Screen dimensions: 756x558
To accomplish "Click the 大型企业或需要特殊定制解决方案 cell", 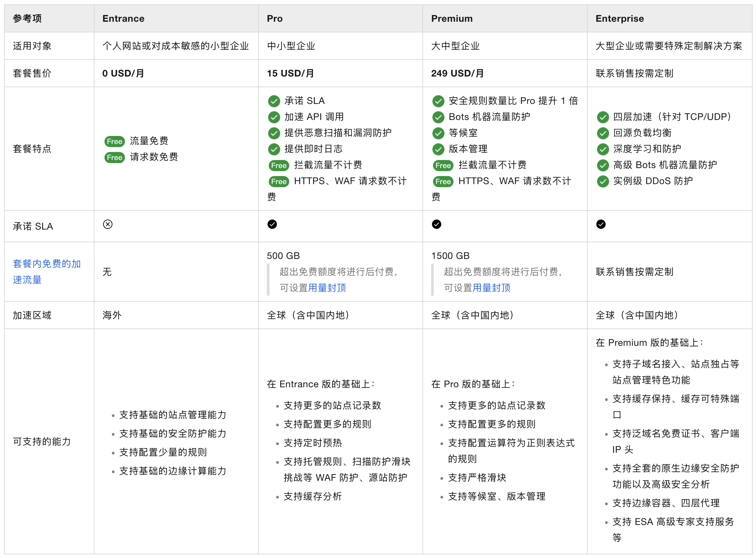I will [669, 46].
